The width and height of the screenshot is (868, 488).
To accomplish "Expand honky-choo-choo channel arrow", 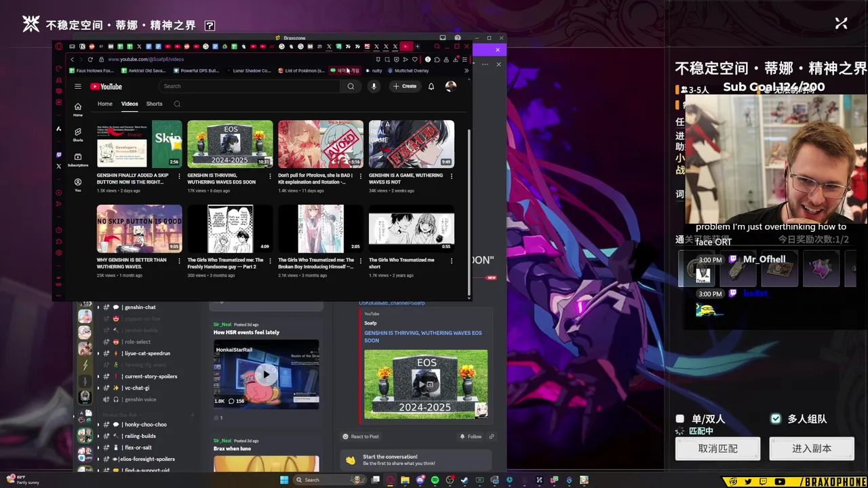I will pos(98,424).
